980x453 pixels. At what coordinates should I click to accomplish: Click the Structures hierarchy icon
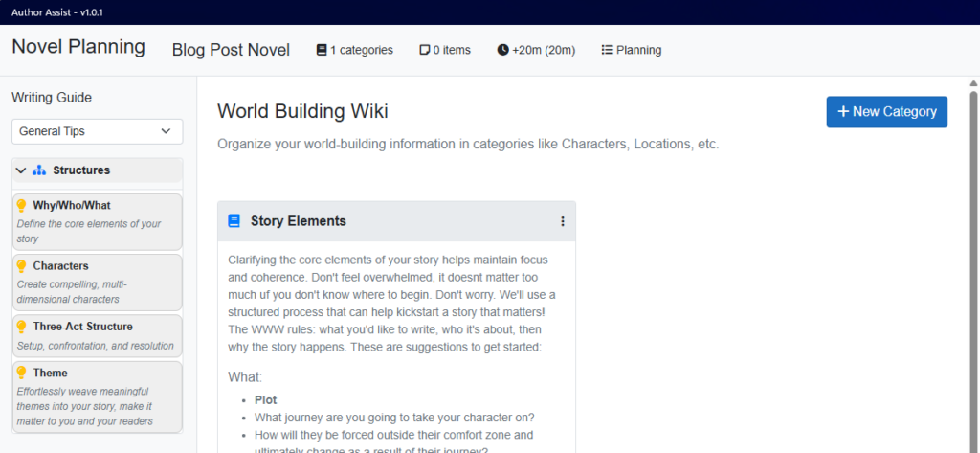tap(39, 170)
